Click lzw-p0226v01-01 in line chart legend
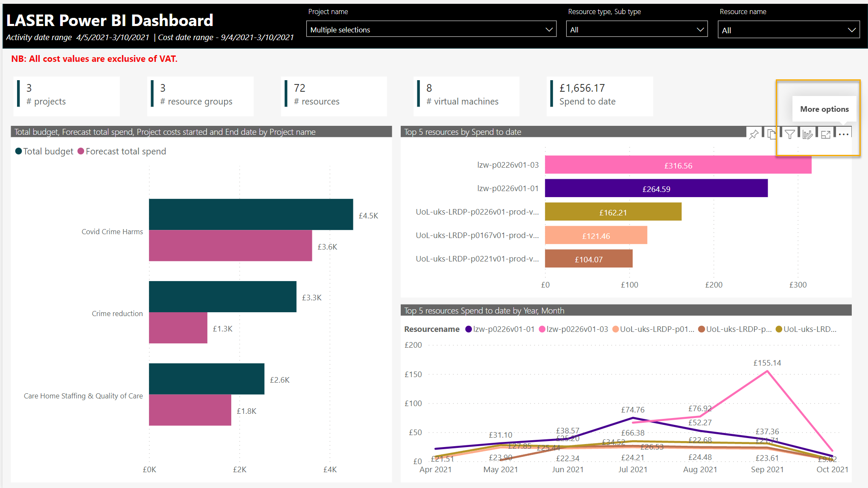Image resolution: width=868 pixels, height=488 pixels. click(x=500, y=329)
